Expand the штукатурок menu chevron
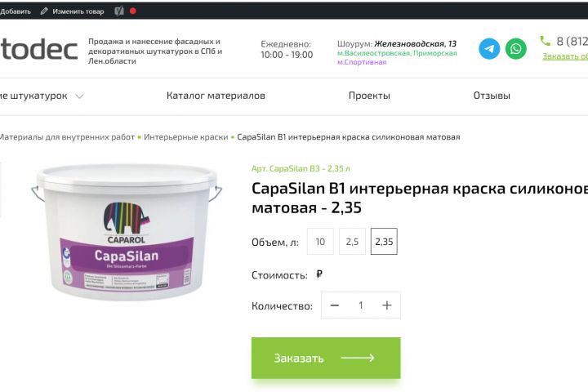The width and height of the screenshot is (588, 392). 79,96
